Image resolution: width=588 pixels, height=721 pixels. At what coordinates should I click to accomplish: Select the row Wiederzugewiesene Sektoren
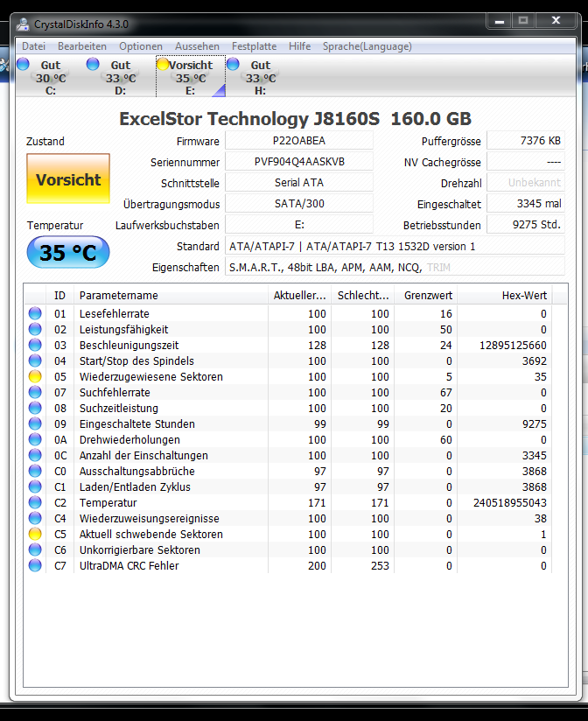pos(288,376)
